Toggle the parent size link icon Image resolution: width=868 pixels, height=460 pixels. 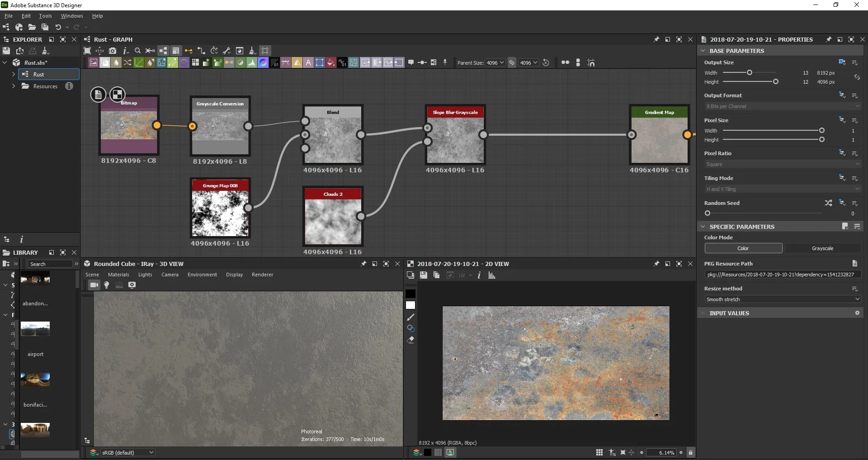(512, 63)
